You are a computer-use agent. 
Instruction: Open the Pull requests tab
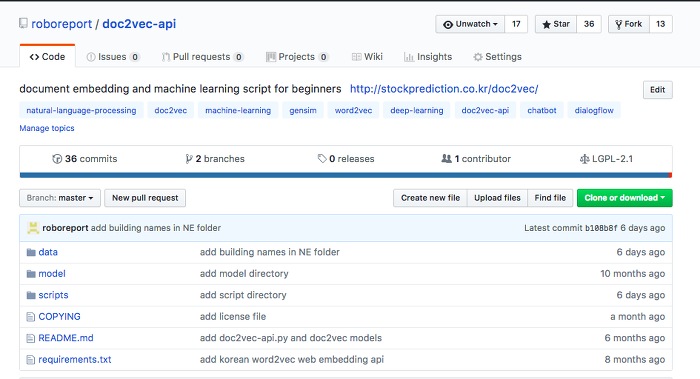pyautogui.click(x=203, y=57)
